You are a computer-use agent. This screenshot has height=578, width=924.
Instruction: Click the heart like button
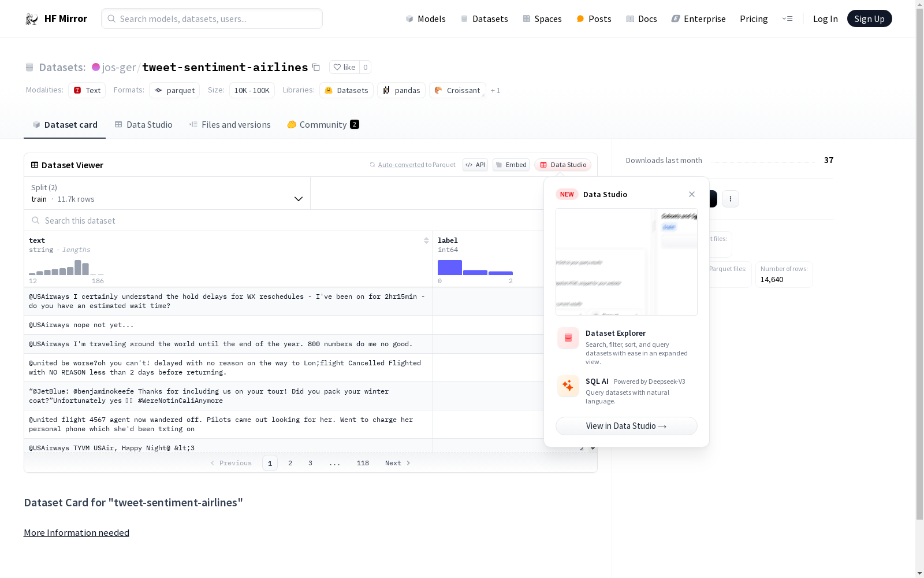[x=344, y=67]
